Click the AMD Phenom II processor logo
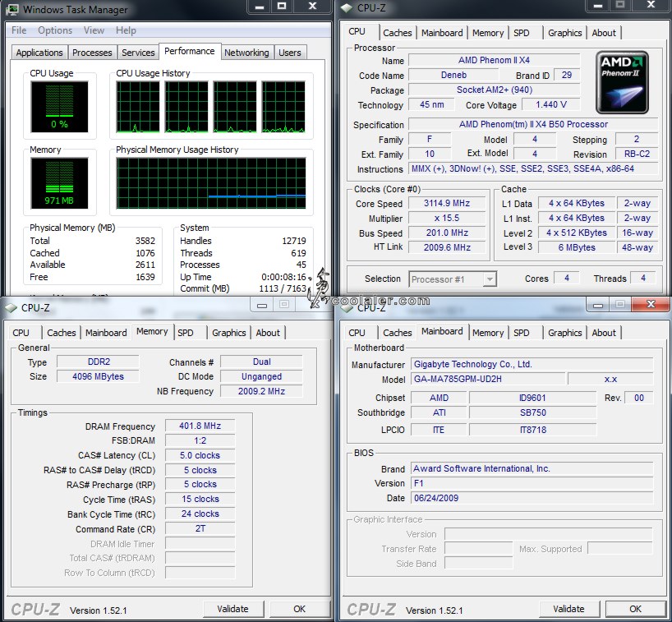This screenshot has height=622, width=672. (x=622, y=82)
